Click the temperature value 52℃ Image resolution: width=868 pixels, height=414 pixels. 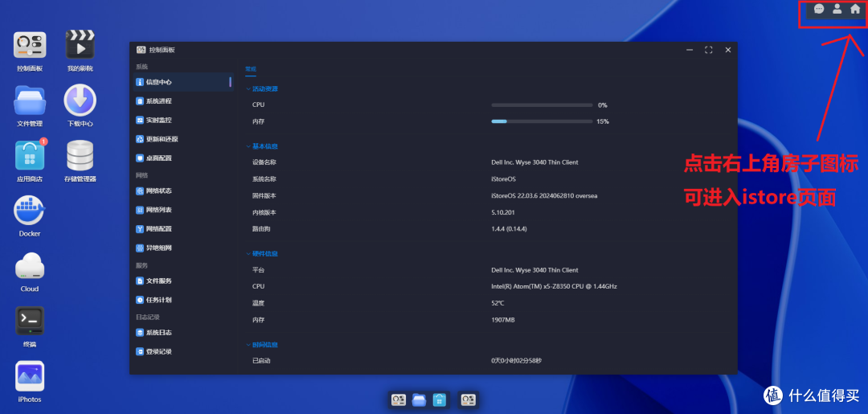(497, 303)
